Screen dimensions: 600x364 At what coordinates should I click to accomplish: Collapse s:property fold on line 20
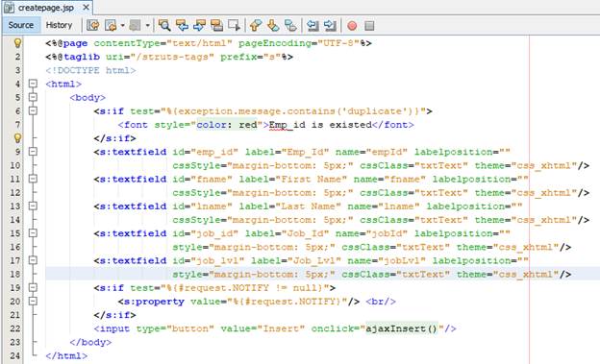pyautogui.click(x=33, y=301)
